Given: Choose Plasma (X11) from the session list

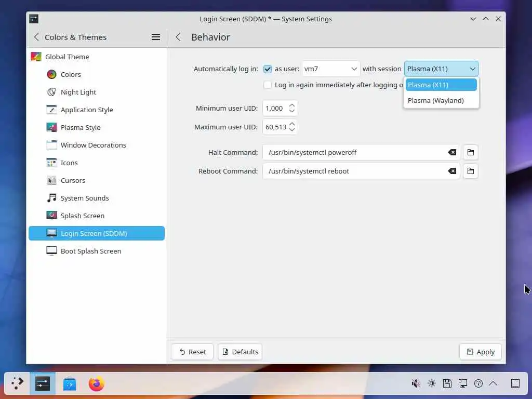Looking at the screenshot, I should click(x=441, y=85).
